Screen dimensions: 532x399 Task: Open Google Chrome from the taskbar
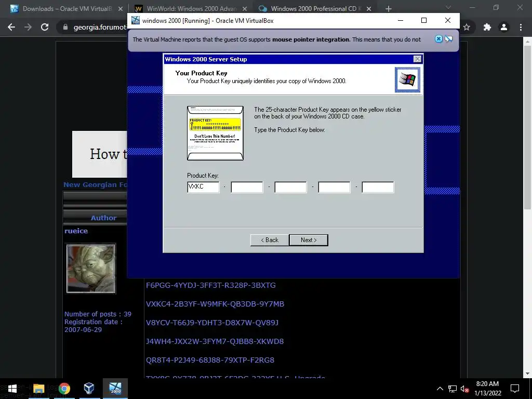[64, 389]
